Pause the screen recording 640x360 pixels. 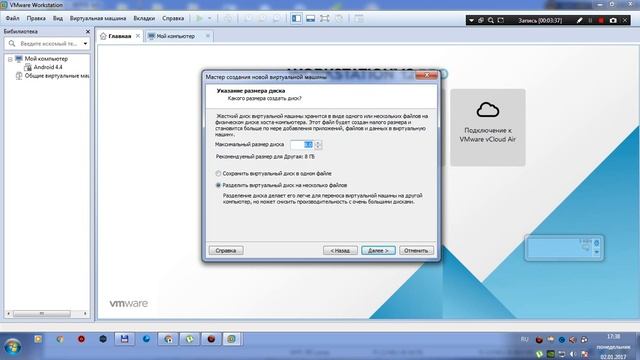click(x=590, y=20)
